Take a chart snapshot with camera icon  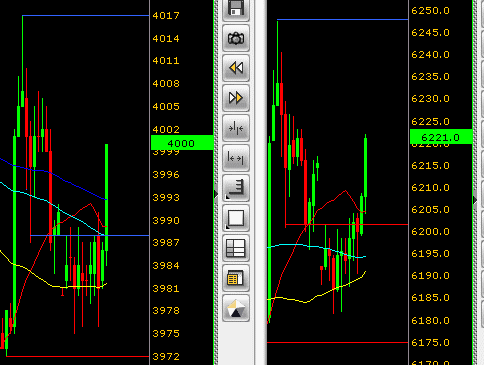pos(236,38)
